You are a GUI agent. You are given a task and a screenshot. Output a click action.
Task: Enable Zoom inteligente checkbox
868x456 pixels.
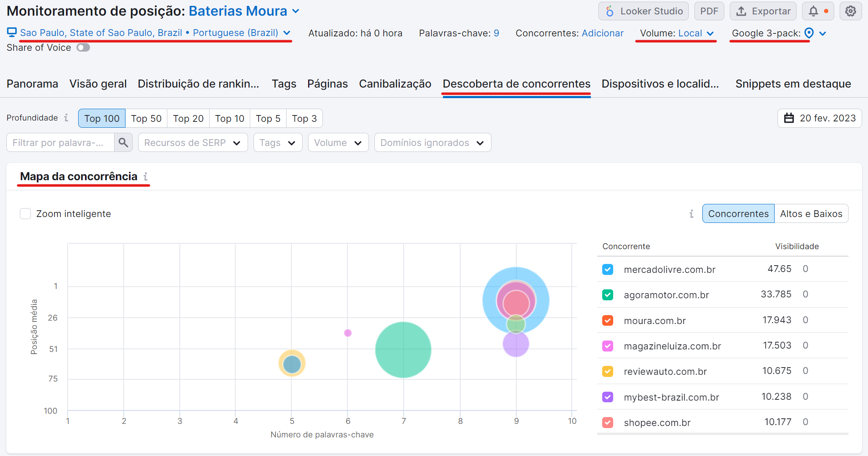[x=25, y=214]
